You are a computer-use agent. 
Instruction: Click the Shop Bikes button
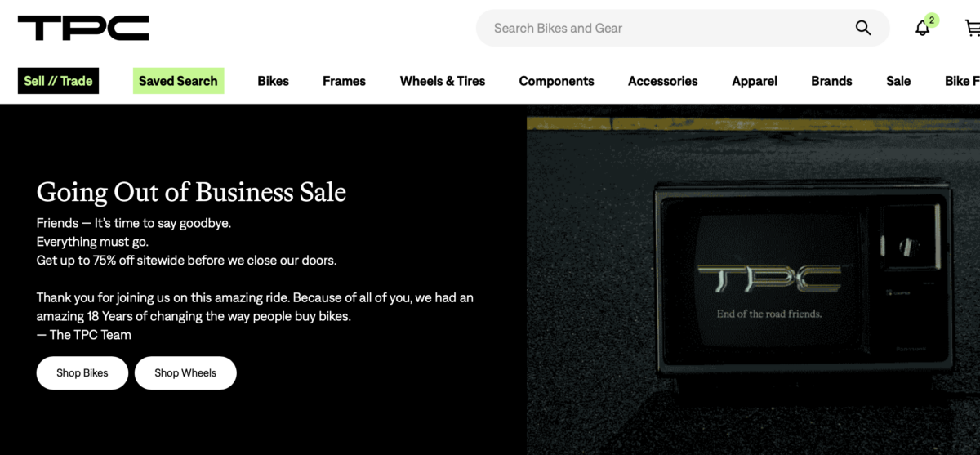point(82,372)
